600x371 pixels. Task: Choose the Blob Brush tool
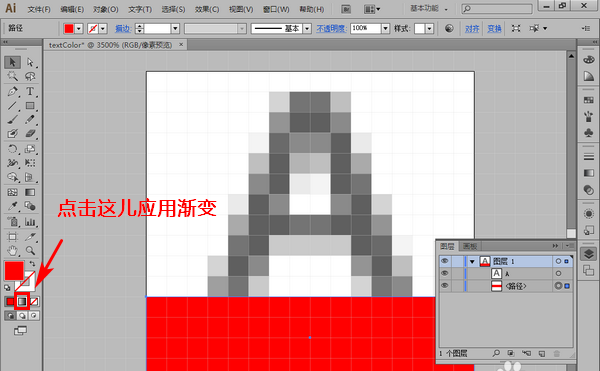tap(12, 133)
